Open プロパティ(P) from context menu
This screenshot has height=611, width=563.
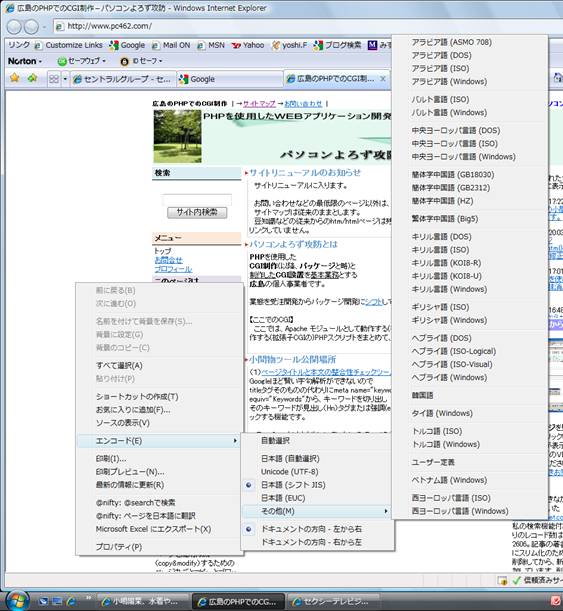[160, 547]
